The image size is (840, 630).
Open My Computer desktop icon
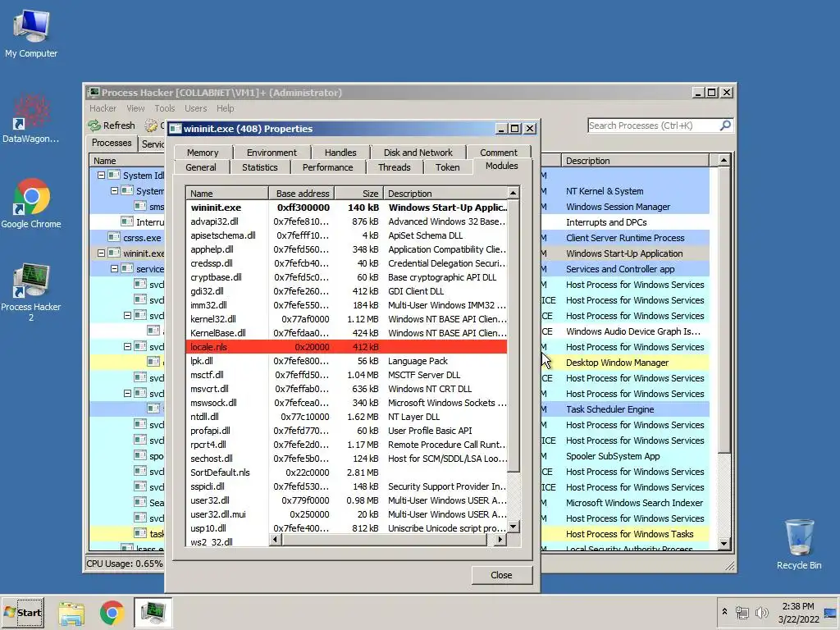coord(31,33)
